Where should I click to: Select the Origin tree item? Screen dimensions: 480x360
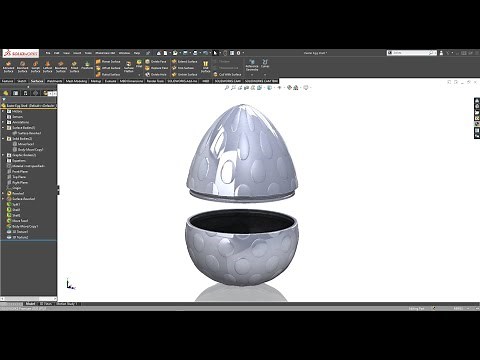14,188
